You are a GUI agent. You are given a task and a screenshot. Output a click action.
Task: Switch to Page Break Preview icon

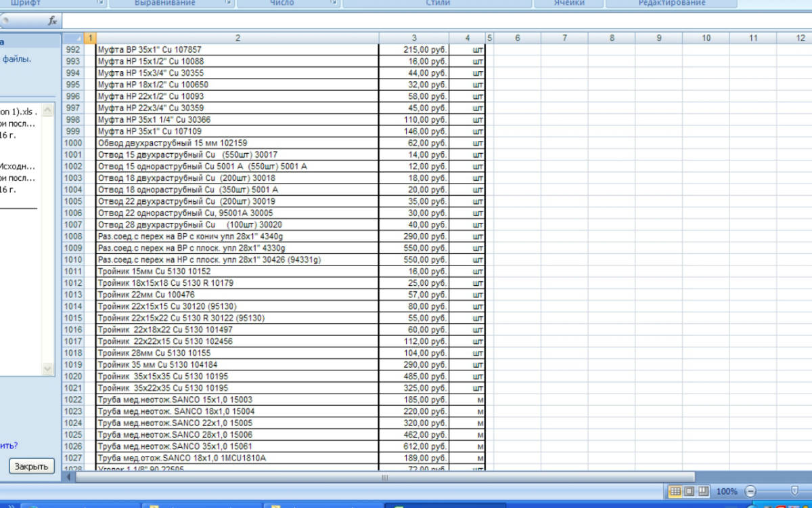703,491
